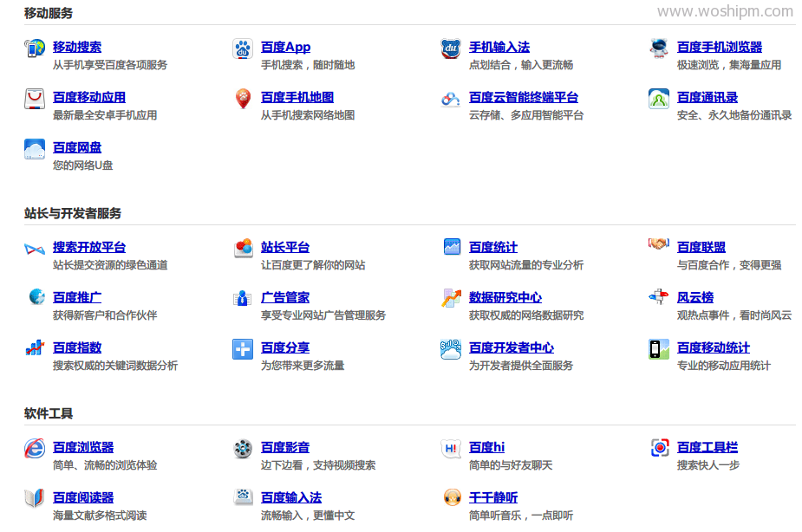Open the 百度移动应用 link
Viewport: 802px width, 532px height.
pos(89,97)
